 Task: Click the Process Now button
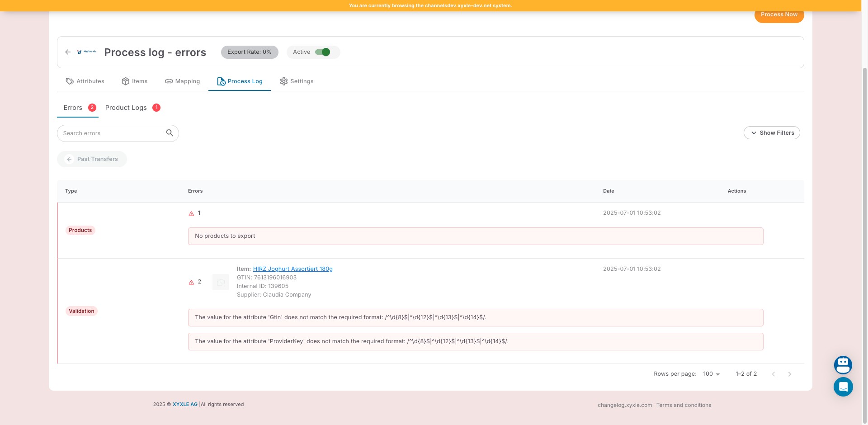tap(779, 14)
